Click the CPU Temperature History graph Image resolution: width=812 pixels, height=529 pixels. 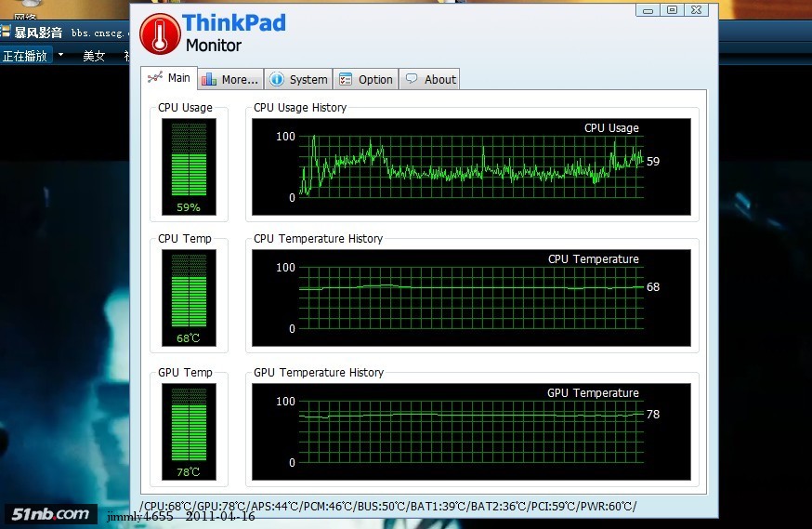[x=471, y=298]
